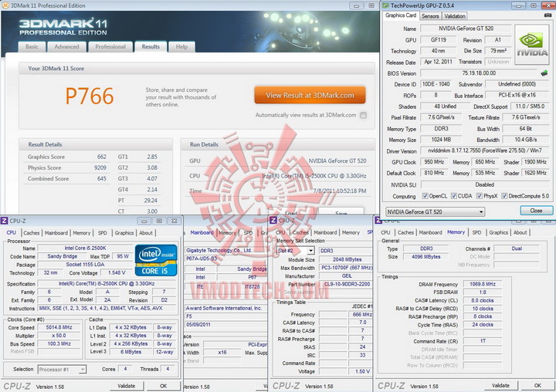The height and width of the screenshot is (392, 556).
Task: Open Mainboard tab in leftmost CPU-Z window
Action: 56,233
